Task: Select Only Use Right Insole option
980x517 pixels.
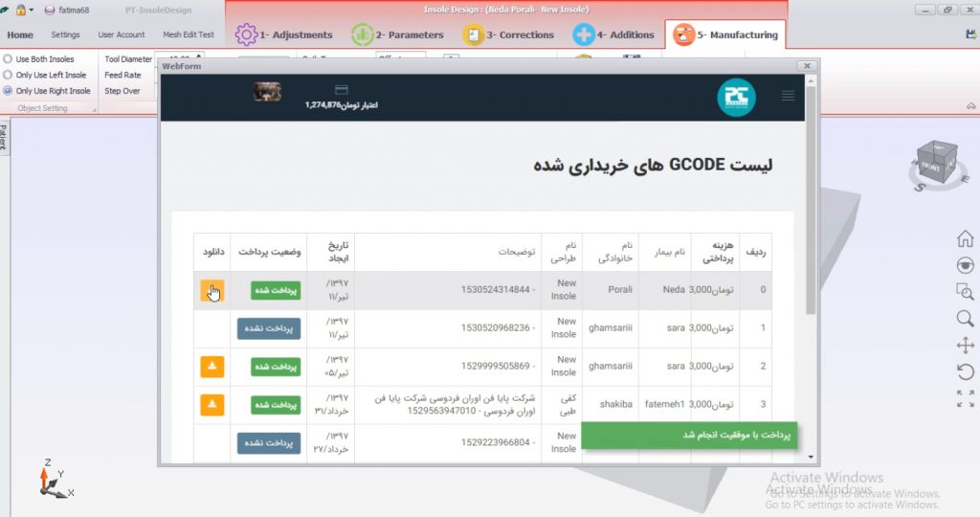Action: tap(47, 91)
